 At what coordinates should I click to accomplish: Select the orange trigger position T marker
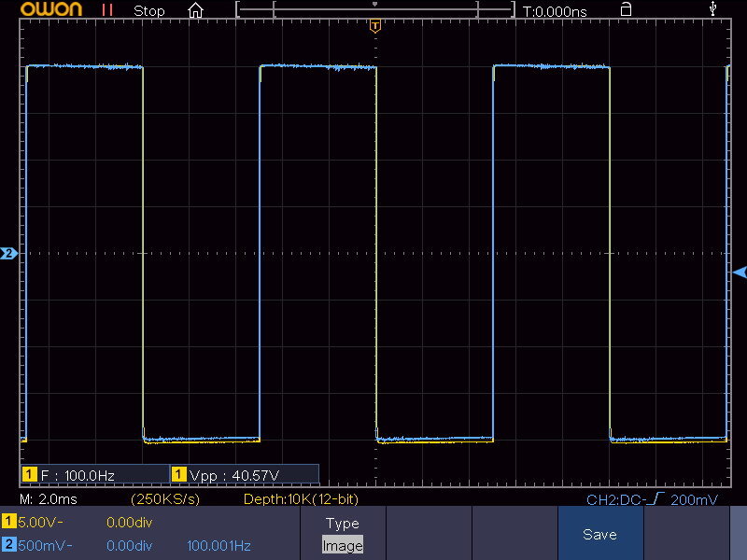[x=374, y=26]
